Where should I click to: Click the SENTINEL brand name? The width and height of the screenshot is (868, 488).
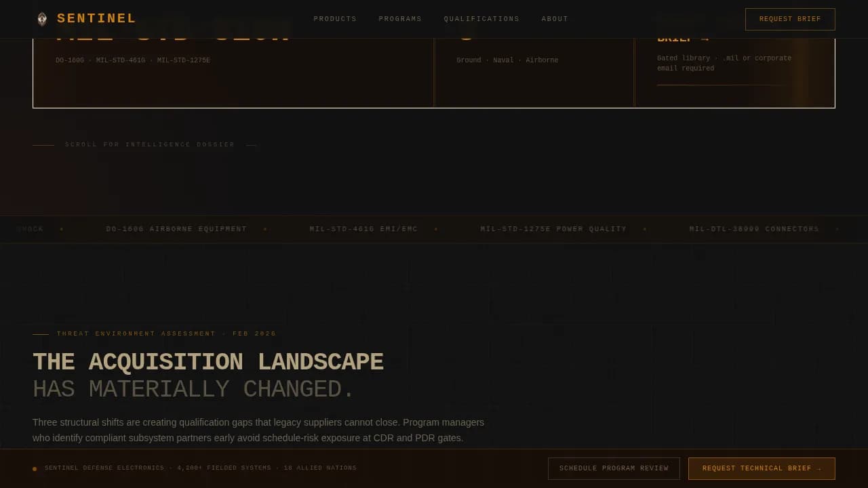click(96, 19)
